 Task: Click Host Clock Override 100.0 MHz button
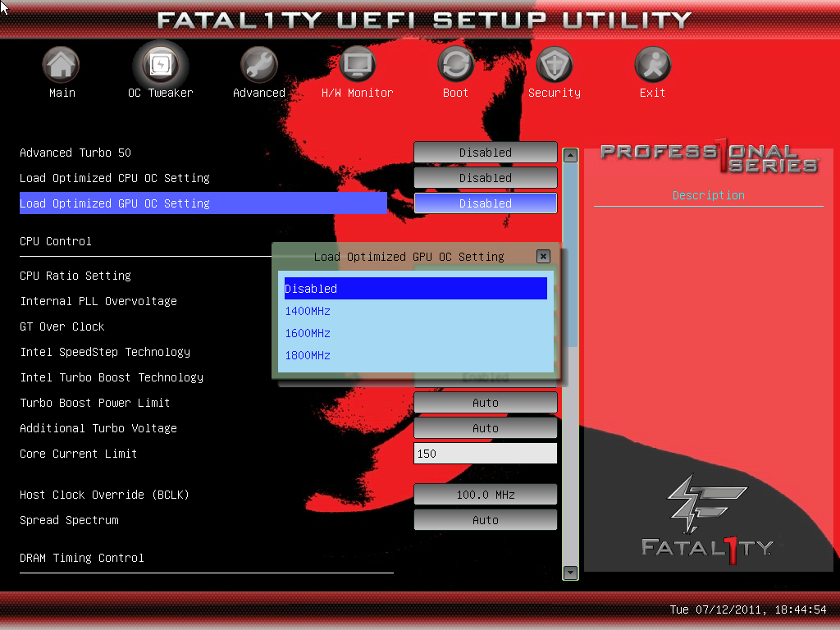(x=485, y=495)
